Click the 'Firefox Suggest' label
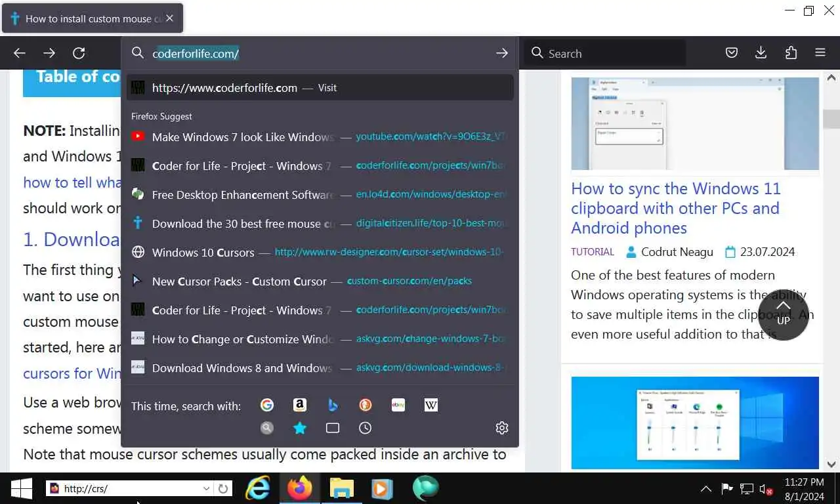The width and height of the screenshot is (840, 504). (161, 116)
